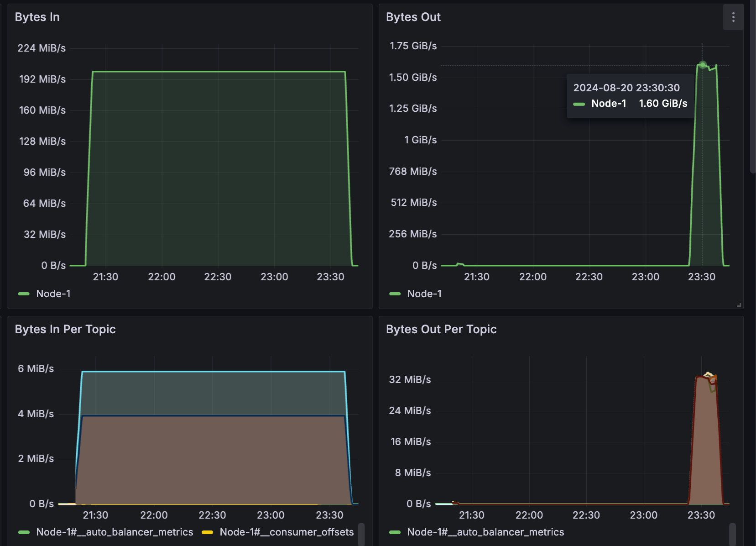Toggle Node-1 series label in Bytes In legend
Screen dimensions: 756x546
[53, 294]
